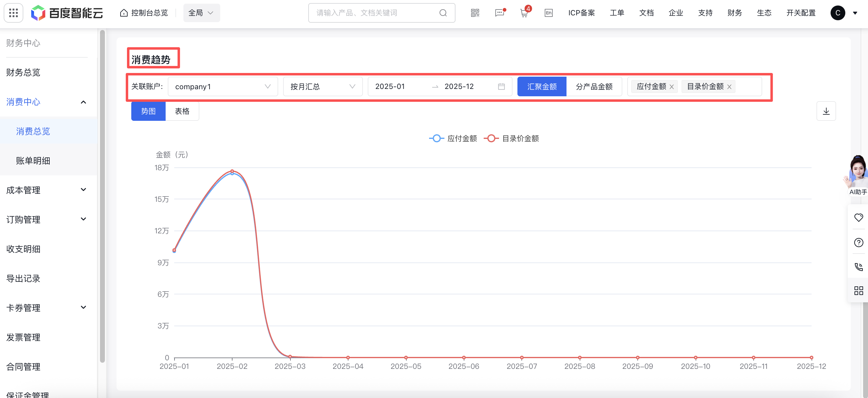The width and height of the screenshot is (868, 398).
Task: Switch to the 表格 tab
Action: 182,111
